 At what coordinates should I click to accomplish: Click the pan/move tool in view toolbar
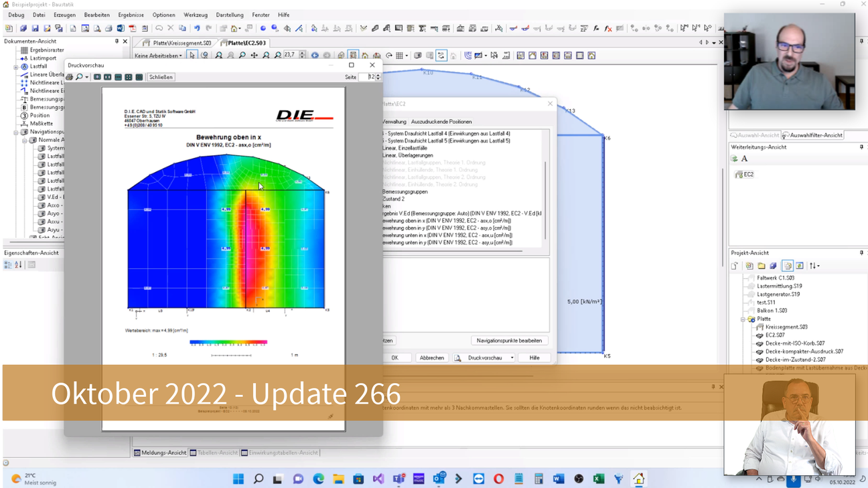(254, 56)
